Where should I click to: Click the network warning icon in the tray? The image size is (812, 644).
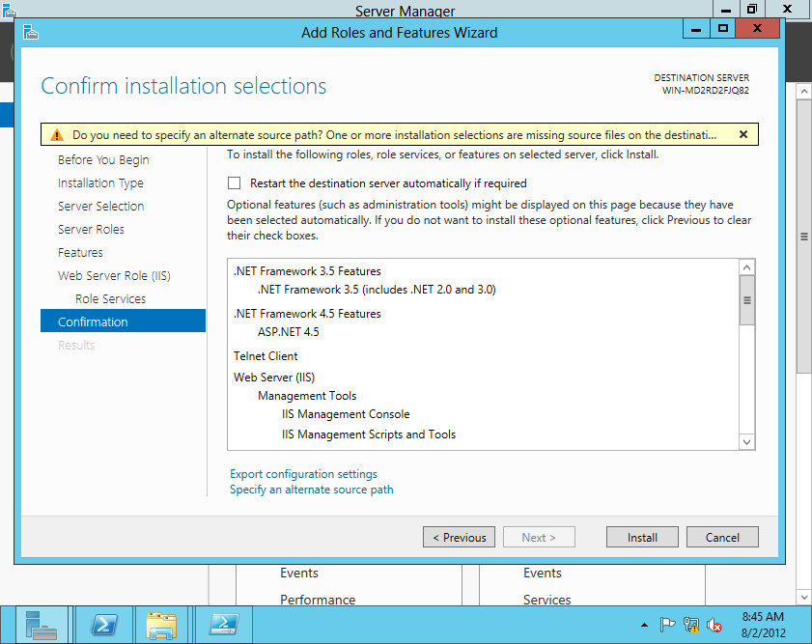click(691, 626)
